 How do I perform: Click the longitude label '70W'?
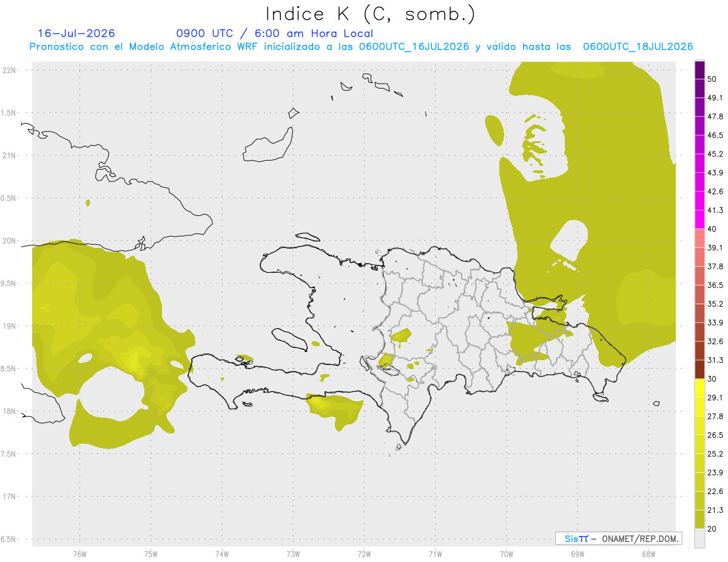click(x=506, y=554)
